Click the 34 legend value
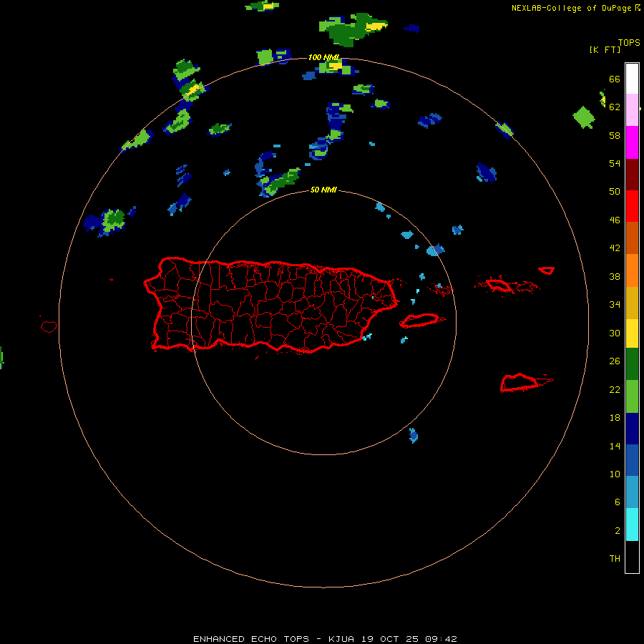Viewport: 644px width, 644px height. pyautogui.click(x=615, y=304)
